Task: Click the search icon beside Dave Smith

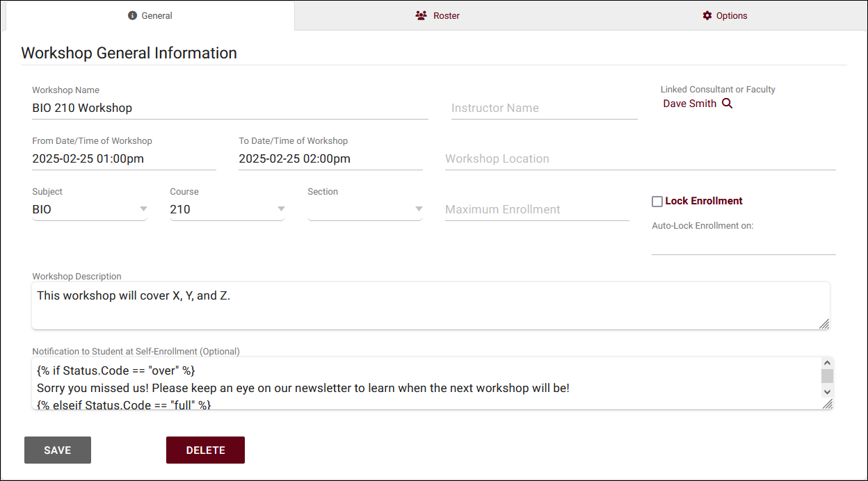Action: click(x=727, y=104)
